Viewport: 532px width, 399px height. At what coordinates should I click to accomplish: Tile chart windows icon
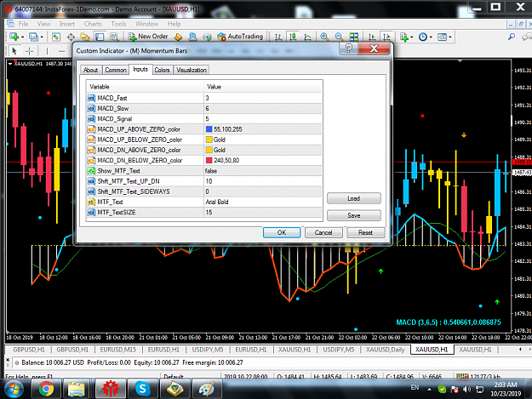pos(354,37)
